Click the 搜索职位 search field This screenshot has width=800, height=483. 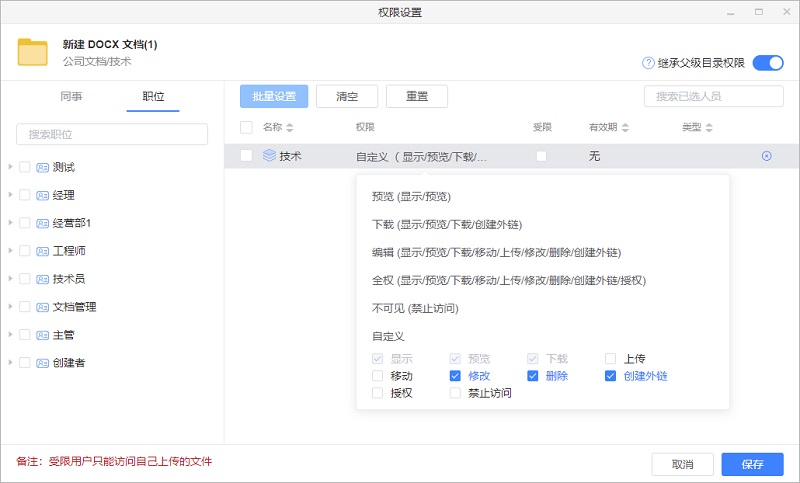point(112,134)
